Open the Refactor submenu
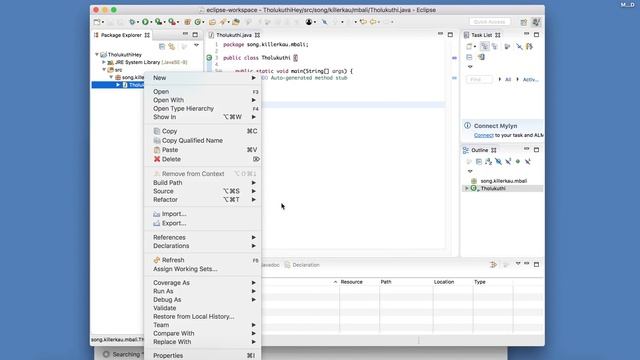The height and width of the screenshot is (360, 640). click(203, 200)
